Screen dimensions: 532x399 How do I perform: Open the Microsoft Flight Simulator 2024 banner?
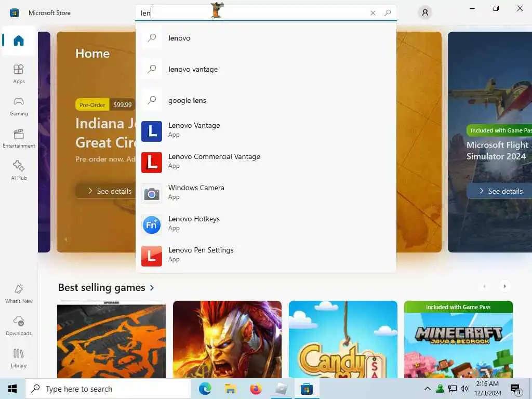coord(490,142)
